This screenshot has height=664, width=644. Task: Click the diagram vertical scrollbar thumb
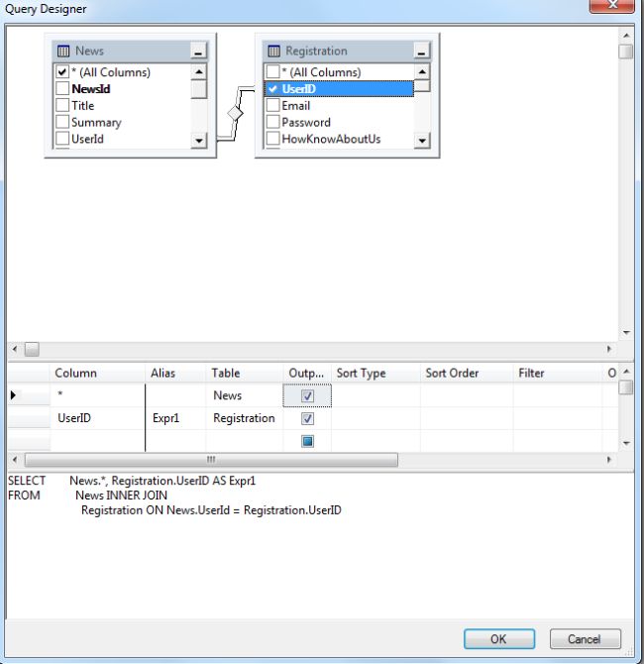[626, 52]
